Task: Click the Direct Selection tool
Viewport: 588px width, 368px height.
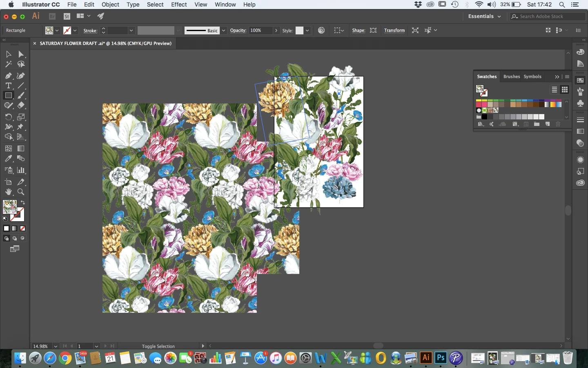Action: 21,54
